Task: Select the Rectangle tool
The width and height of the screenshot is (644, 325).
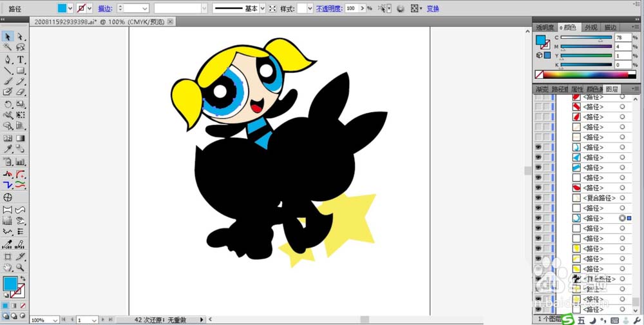Action: click(20, 71)
